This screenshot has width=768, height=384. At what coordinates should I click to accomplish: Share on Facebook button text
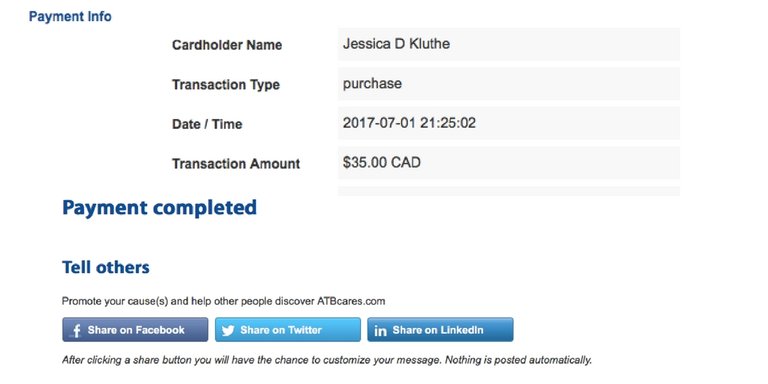point(136,330)
